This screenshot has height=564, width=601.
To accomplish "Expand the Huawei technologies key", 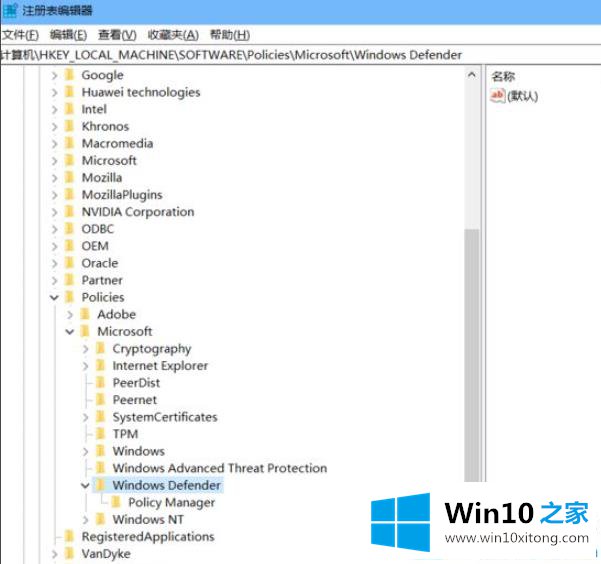I will pos(54,92).
